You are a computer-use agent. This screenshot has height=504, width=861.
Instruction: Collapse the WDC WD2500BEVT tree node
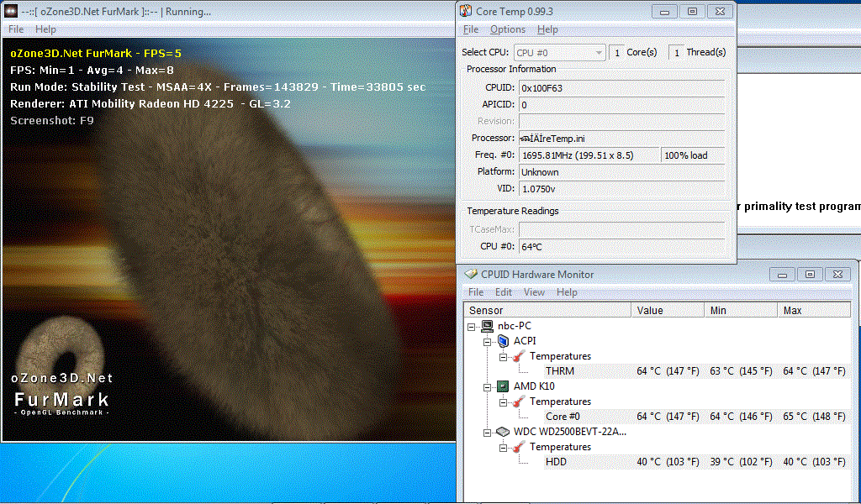tap(487, 433)
